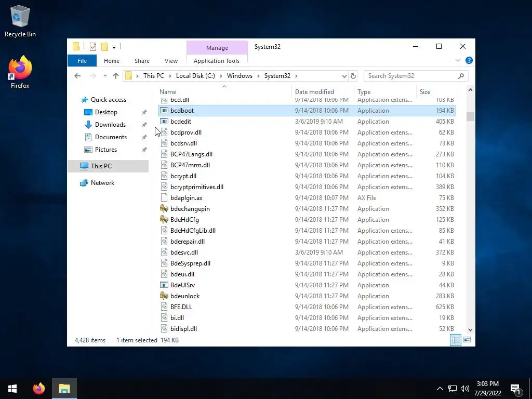The image size is (532, 399).
Task: Click the Manage contextual tab header
Action: pos(217,48)
